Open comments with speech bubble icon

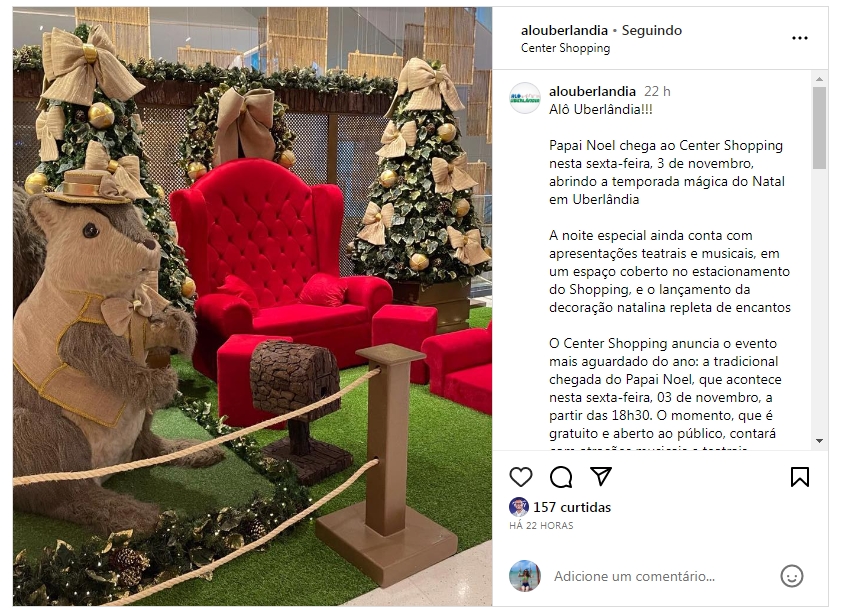point(560,477)
